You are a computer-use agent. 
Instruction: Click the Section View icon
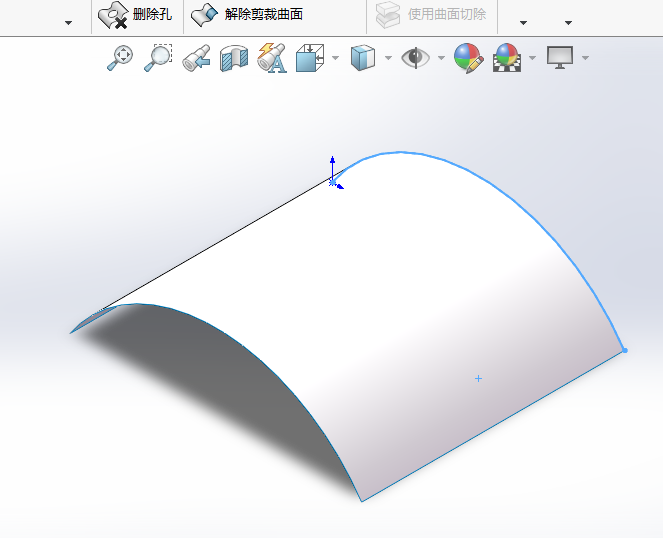point(234,58)
